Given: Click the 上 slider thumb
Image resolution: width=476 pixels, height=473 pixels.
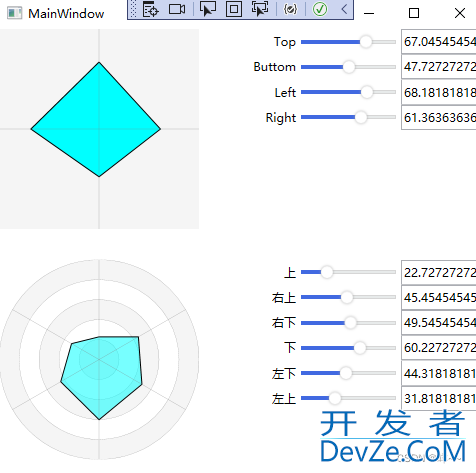Looking at the screenshot, I should (327, 272).
